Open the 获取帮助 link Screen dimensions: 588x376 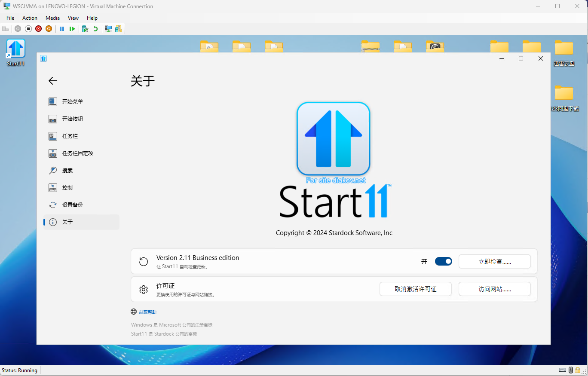[147, 312]
